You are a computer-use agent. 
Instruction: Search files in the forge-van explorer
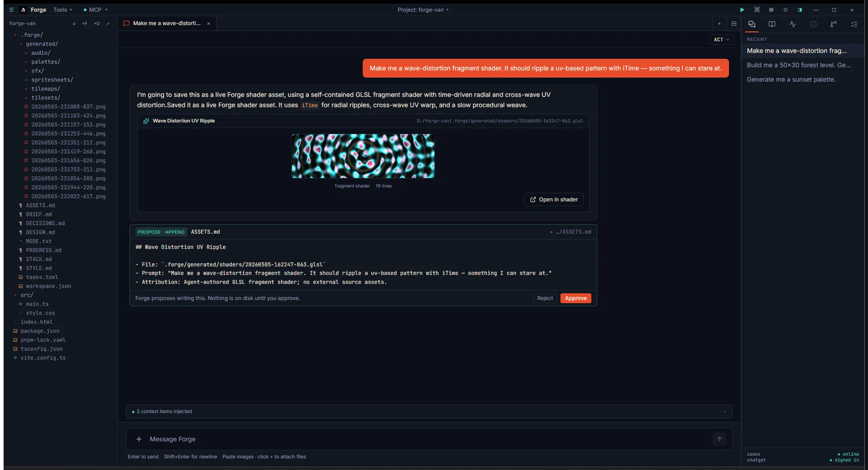(x=74, y=23)
